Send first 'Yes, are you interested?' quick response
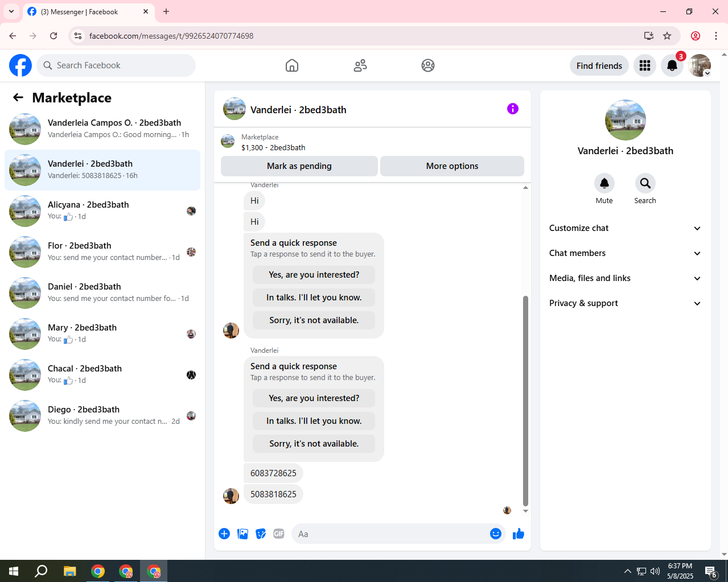The image size is (728, 582). [x=314, y=275]
